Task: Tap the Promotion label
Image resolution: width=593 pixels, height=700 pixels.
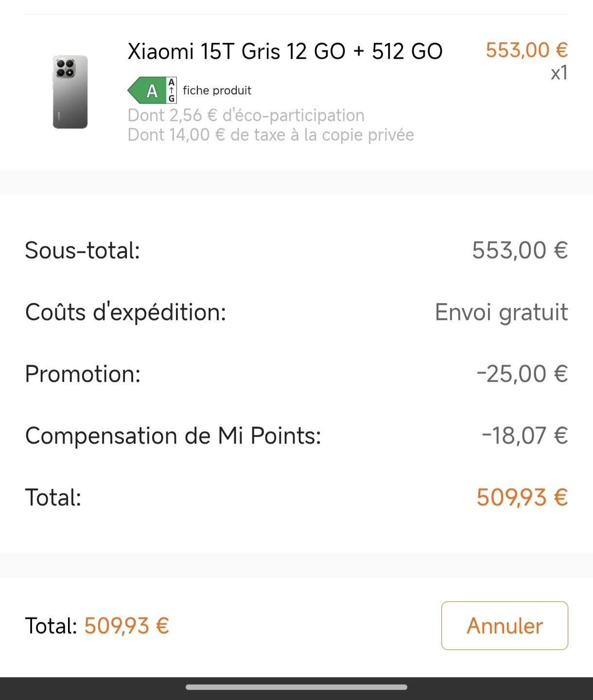Action: [x=83, y=374]
